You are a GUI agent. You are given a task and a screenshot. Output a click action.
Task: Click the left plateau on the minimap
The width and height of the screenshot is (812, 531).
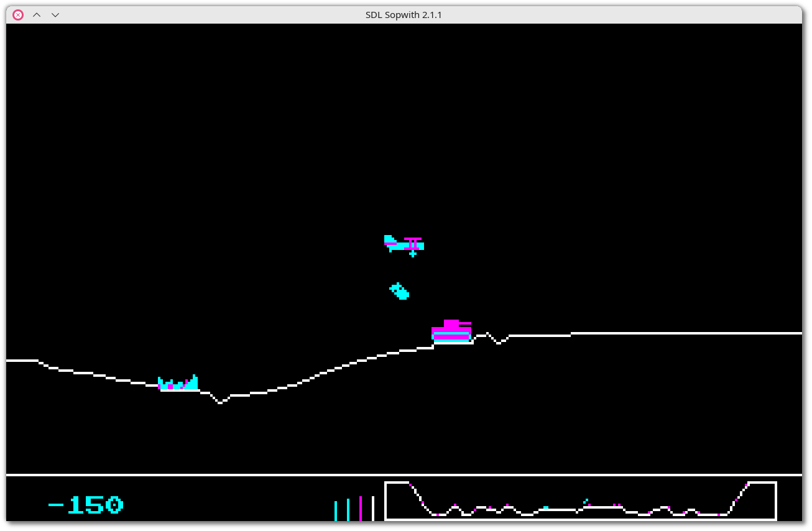point(398,483)
